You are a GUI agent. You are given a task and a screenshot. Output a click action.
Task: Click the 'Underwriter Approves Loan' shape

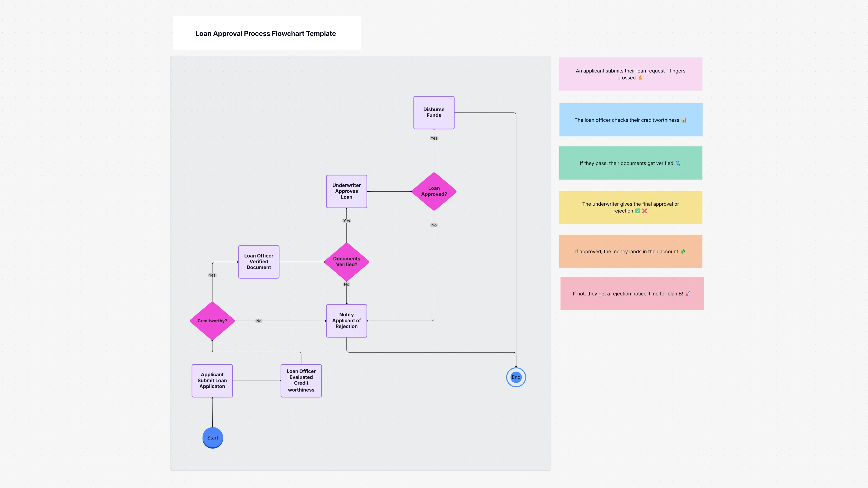click(346, 191)
